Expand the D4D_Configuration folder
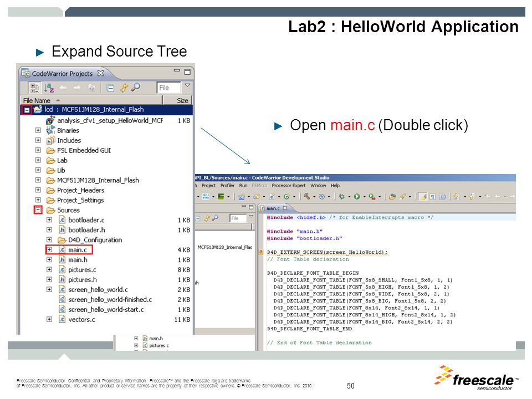The image size is (532, 399). 49,239
